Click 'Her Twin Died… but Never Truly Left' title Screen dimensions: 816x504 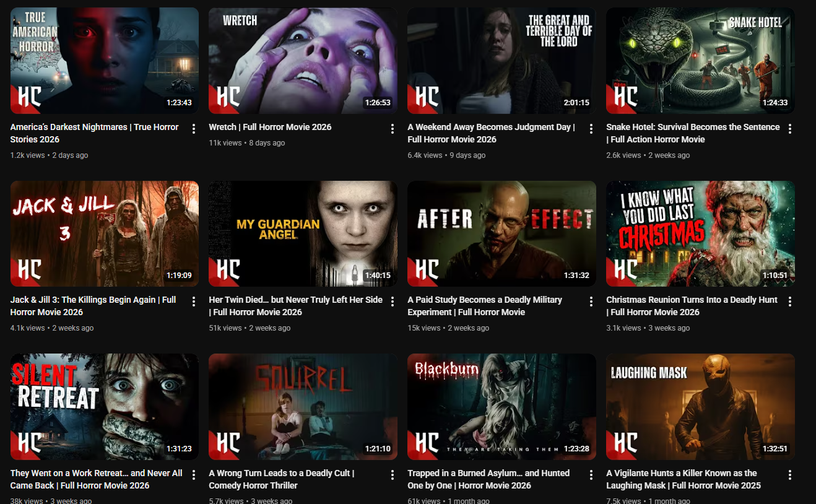click(296, 306)
